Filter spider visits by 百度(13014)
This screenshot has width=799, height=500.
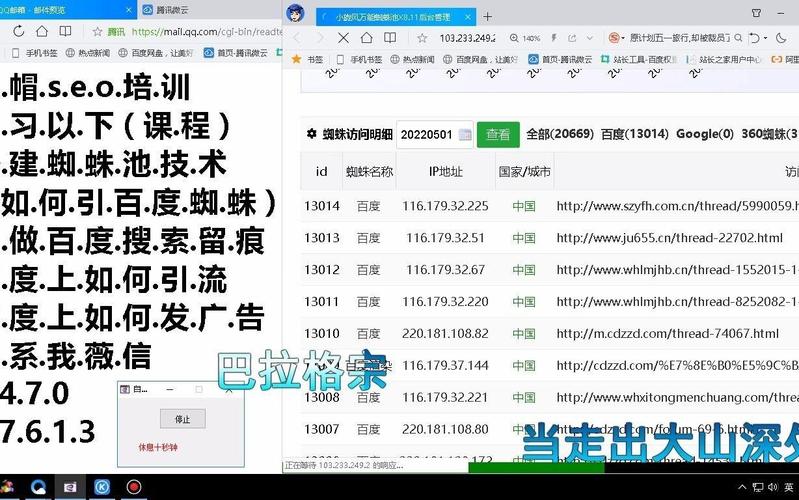[x=634, y=134]
